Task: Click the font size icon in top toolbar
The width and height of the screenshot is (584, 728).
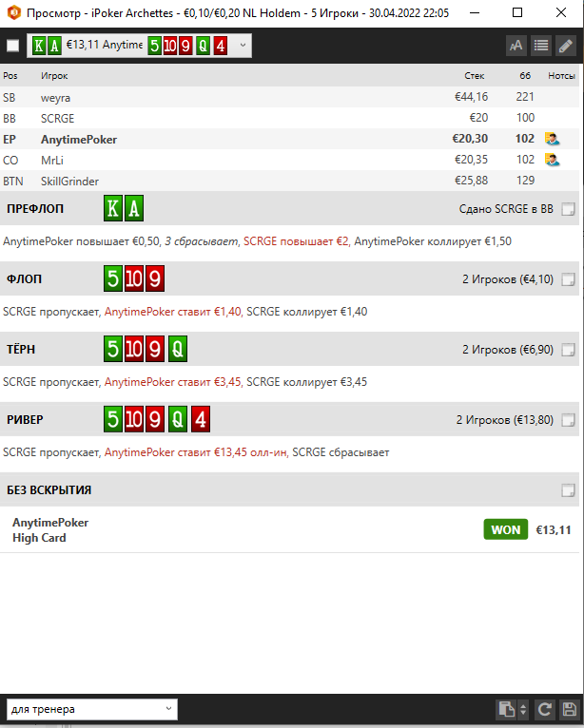Action: (516, 46)
